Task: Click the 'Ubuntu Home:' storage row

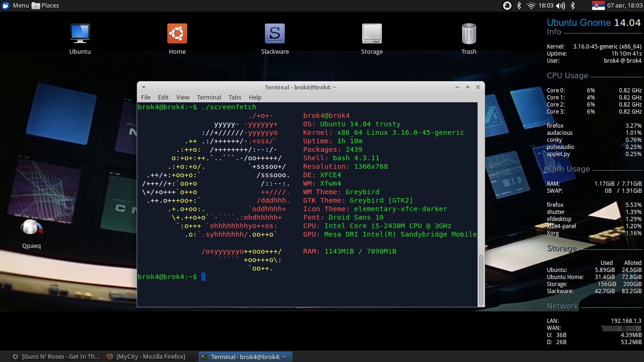Action: (x=594, y=277)
